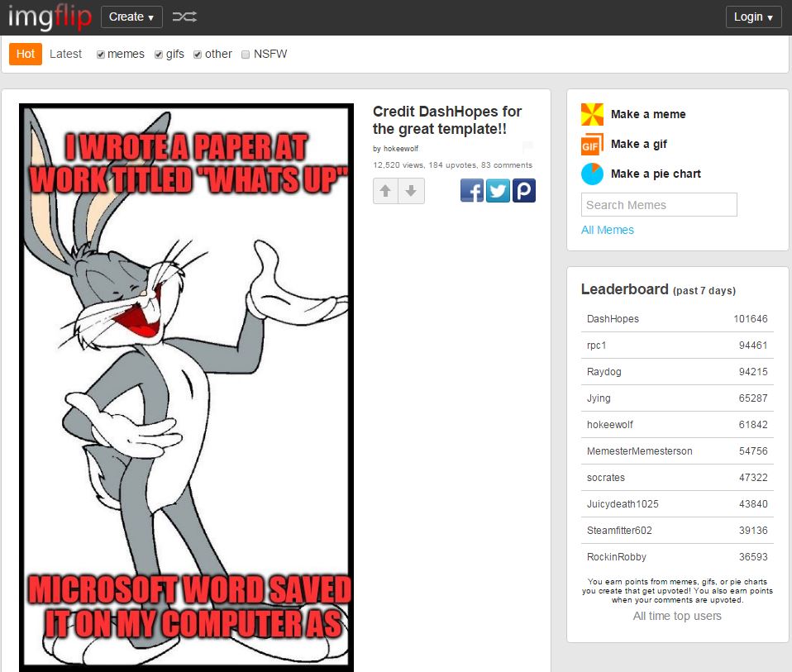Uncheck the memes filter checkbox

[101, 55]
